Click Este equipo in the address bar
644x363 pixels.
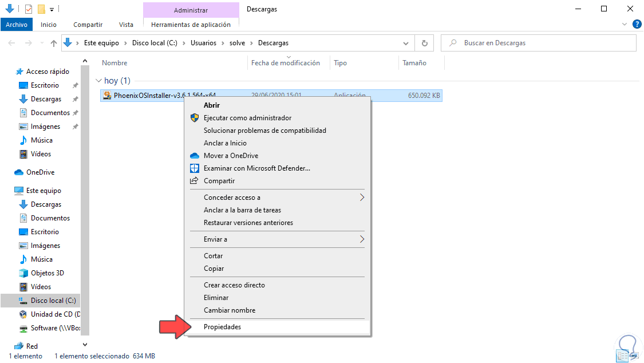(x=101, y=43)
